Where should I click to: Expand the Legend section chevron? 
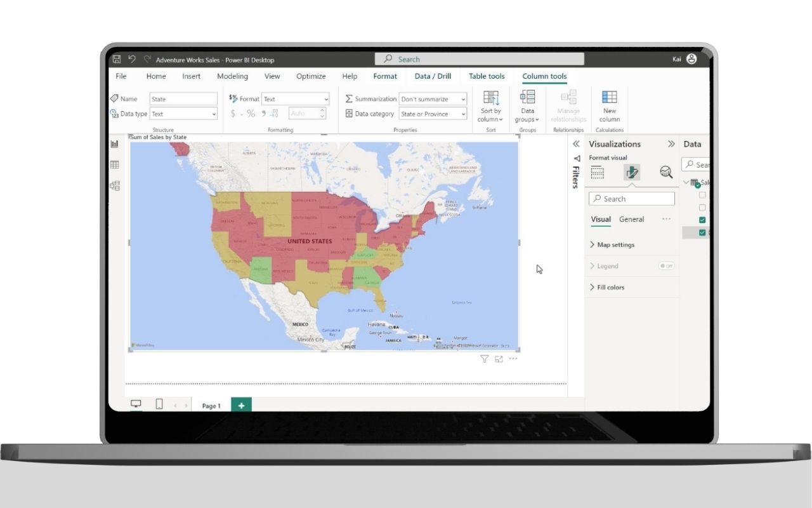[x=593, y=266]
